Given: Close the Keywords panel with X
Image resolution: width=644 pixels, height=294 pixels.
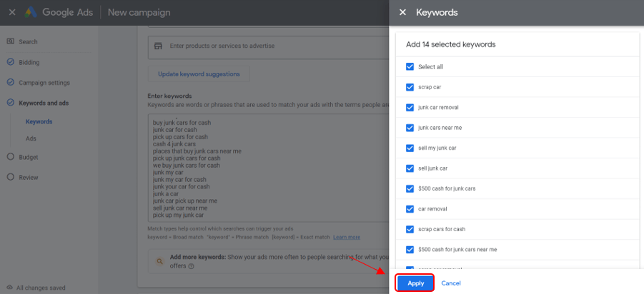Looking at the screenshot, I should click(402, 12).
